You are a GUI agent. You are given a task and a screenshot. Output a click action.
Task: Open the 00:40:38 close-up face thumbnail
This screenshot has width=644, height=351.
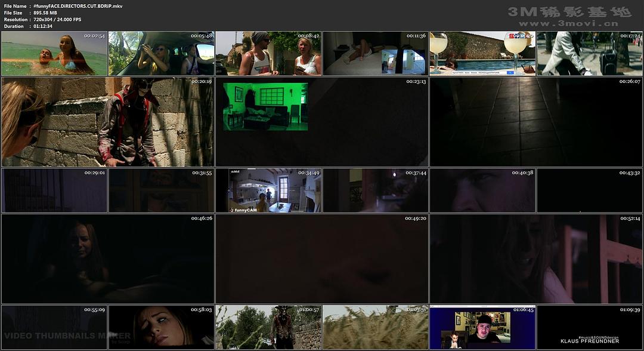pos(482,190)
